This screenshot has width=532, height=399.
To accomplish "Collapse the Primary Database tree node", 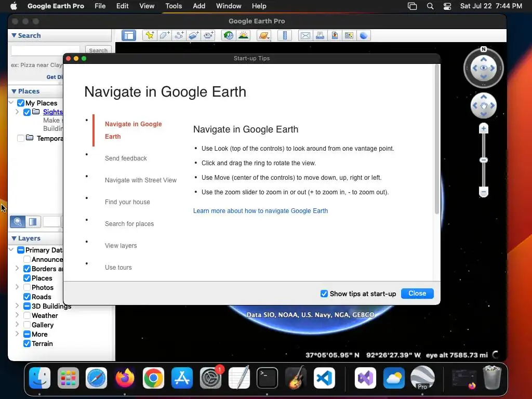I will [x=11, y=250].
